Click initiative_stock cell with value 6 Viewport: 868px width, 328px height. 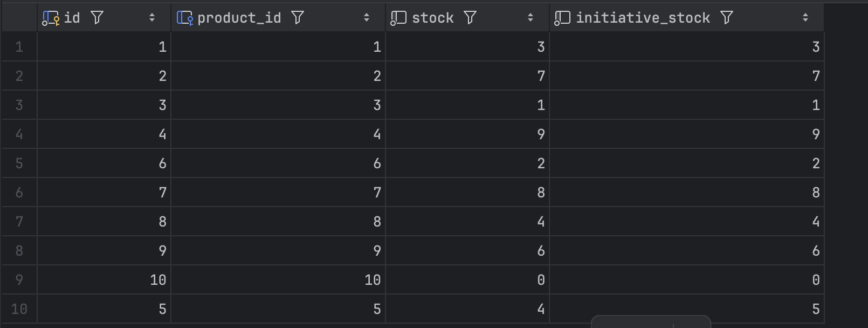coord(687,251)
